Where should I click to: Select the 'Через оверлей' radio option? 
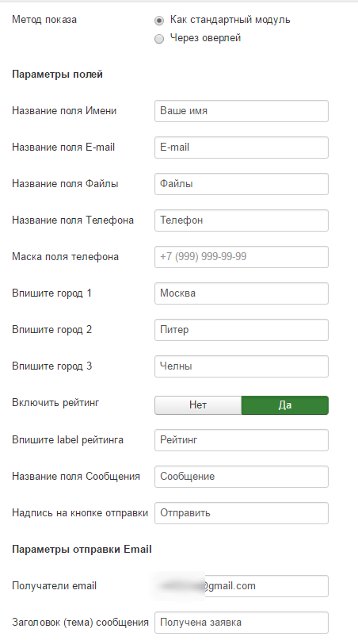click(x=159, y=39)
